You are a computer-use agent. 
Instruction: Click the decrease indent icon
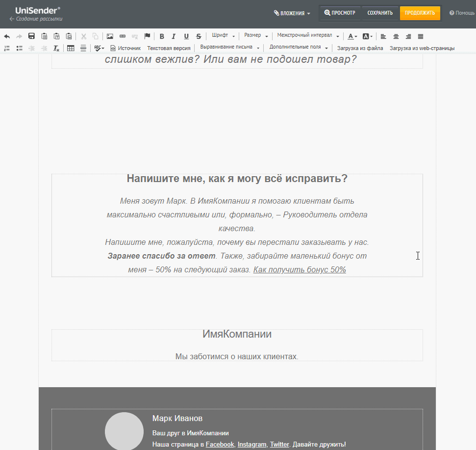coord(31,48)
